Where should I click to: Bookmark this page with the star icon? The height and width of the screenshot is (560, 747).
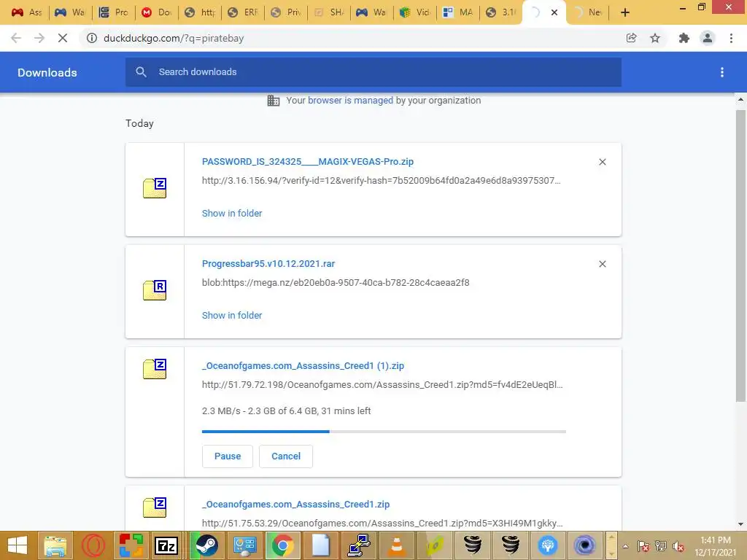[x=655, y=38]
